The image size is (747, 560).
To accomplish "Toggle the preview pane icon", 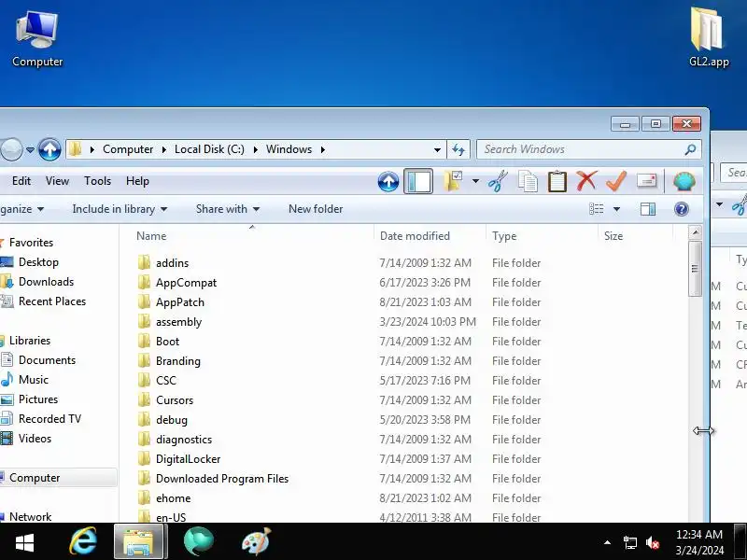I will (648, 209).
